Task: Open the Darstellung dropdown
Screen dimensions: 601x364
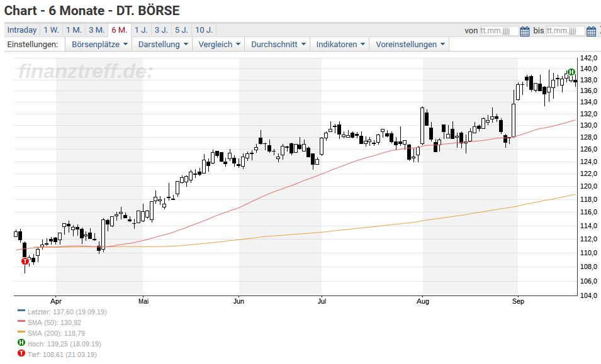Action: pyautogui.click(x=163, y=45)
